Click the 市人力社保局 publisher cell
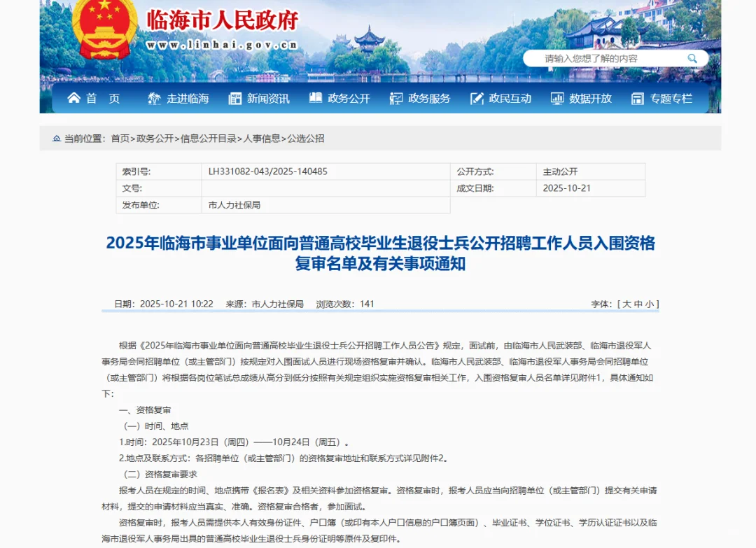Image resolution: width=756 pixels, height=548 pixels. click(326, 205)
